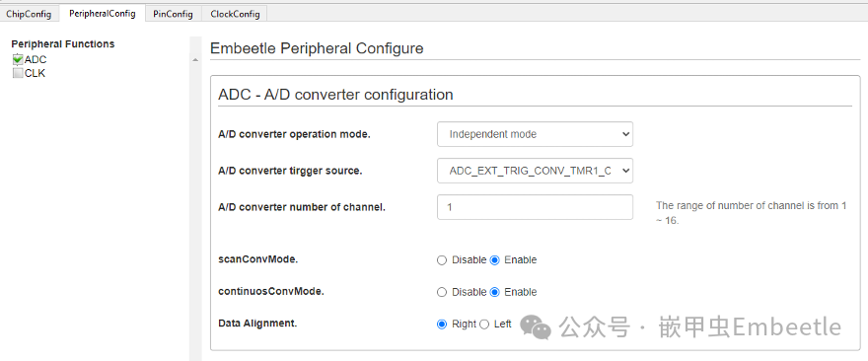This screenshot has height=361, width=868.
Task: Switch to the PinConfig tab
Action: [173, 14]
